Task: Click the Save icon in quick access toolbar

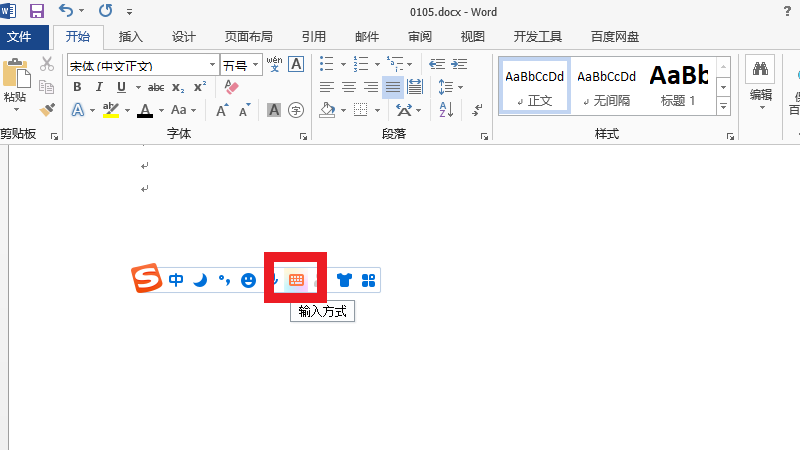Action: tap(37, 12)
